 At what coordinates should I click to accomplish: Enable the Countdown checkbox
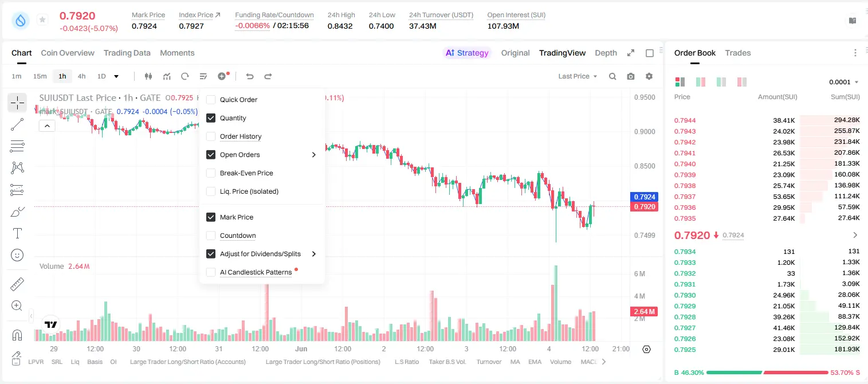point(211,236)
